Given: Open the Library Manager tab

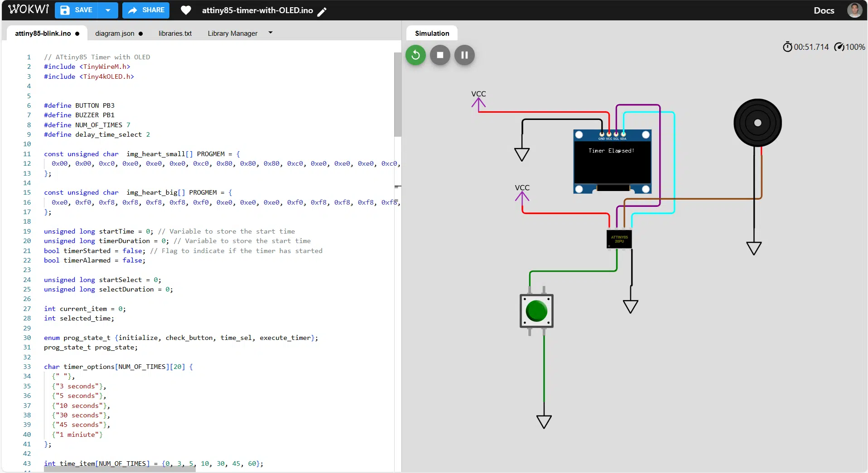Looking at the screenshot, I should [x=232, y=33].
